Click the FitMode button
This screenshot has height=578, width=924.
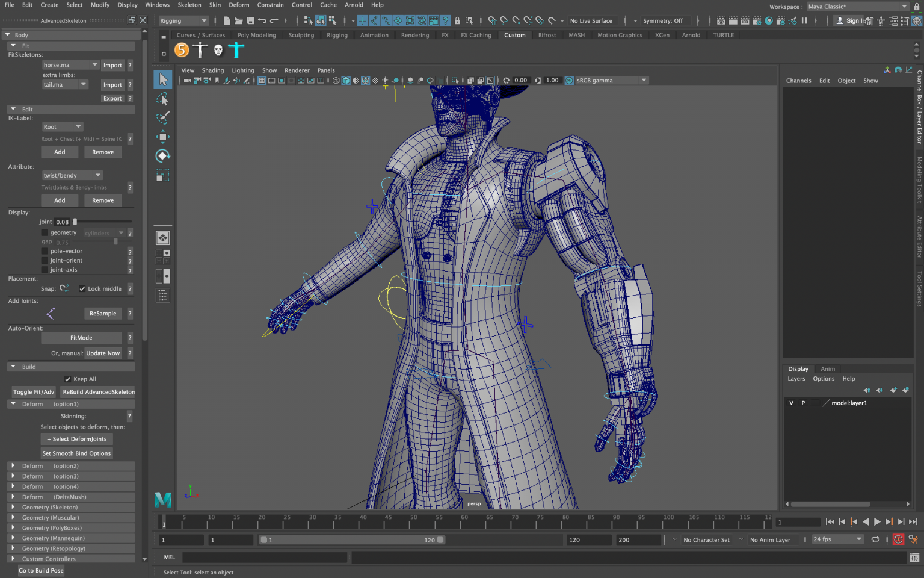point(81,338)
